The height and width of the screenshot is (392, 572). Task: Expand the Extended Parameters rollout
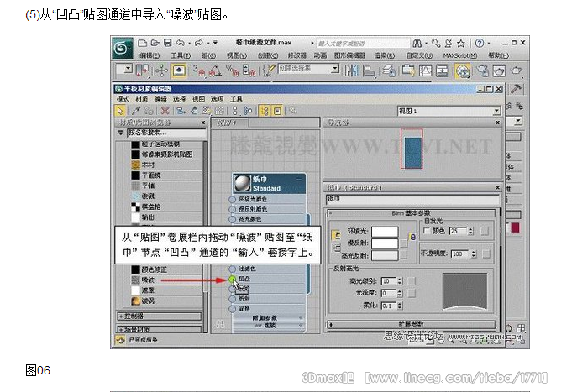[x=412, y=324]
